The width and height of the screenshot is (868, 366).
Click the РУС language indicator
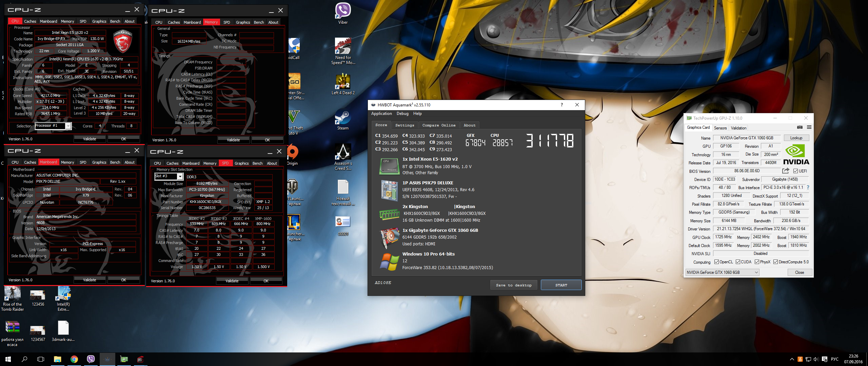tap(834, 359)
